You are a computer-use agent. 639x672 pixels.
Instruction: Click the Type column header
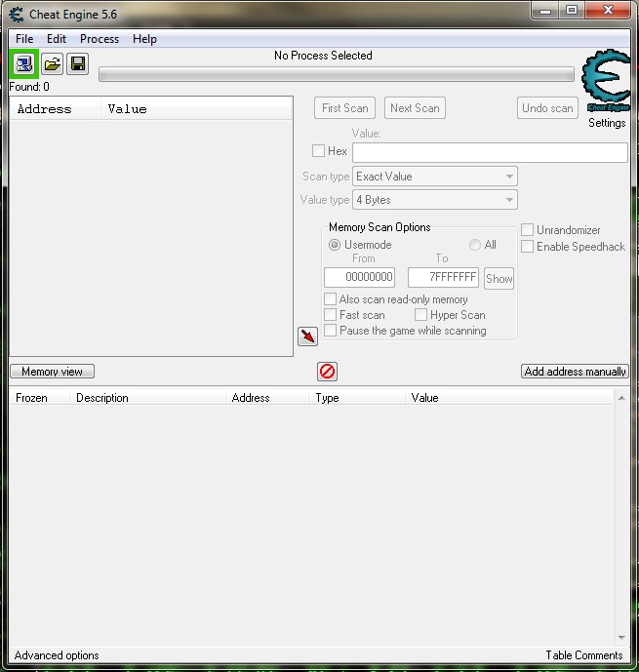pyautogui.click(x=357, y=398)
